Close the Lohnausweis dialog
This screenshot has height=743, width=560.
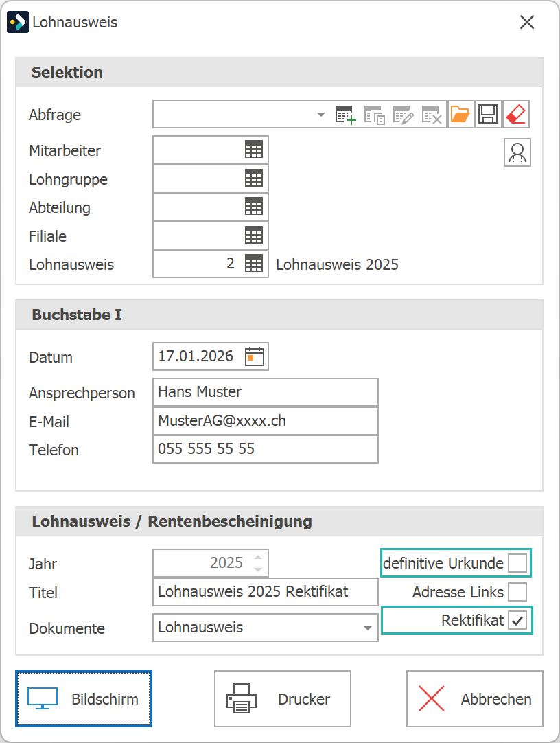527,22
